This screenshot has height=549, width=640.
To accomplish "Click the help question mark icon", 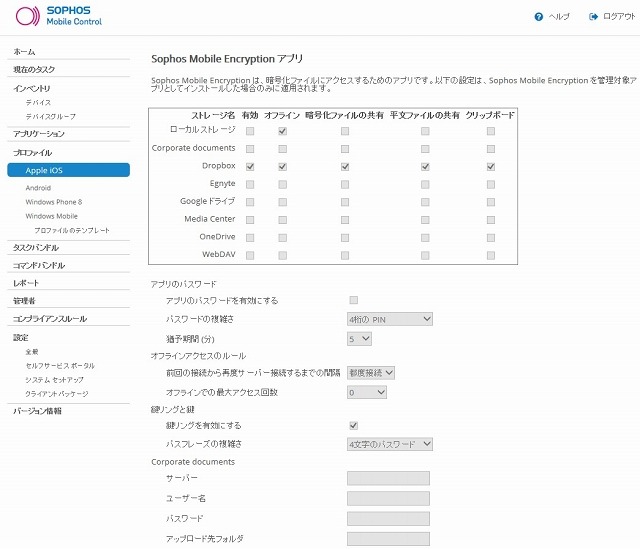I will point(539,17).
